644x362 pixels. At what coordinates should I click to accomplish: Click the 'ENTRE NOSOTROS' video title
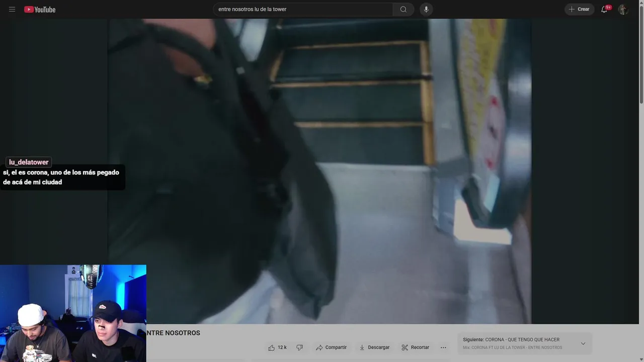pos(173,333)
